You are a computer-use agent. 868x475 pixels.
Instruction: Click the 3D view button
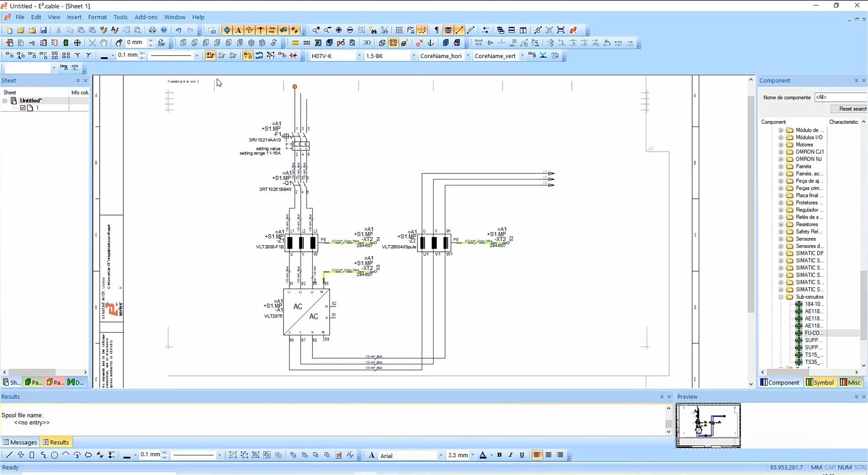(x=367, y=42)
